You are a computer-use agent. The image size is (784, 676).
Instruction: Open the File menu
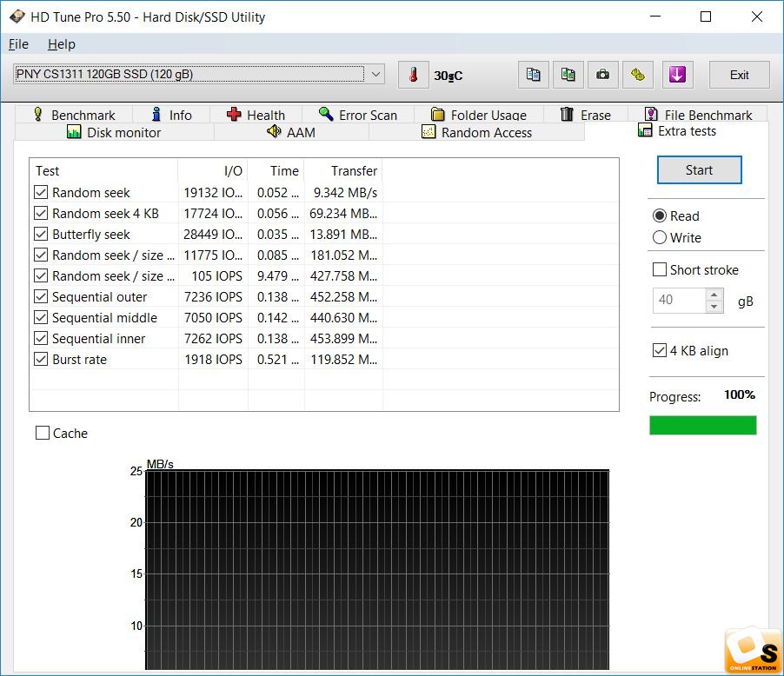18,44
